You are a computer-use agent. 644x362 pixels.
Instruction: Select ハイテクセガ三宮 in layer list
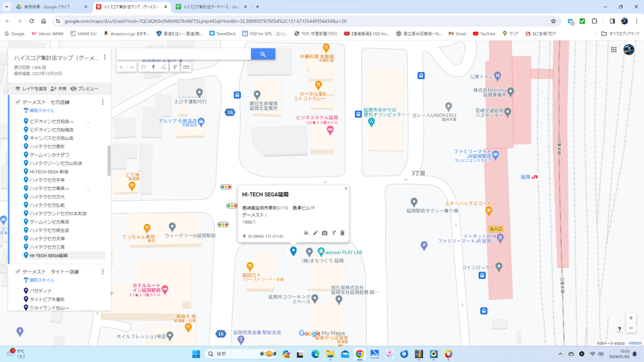[47, 247]
